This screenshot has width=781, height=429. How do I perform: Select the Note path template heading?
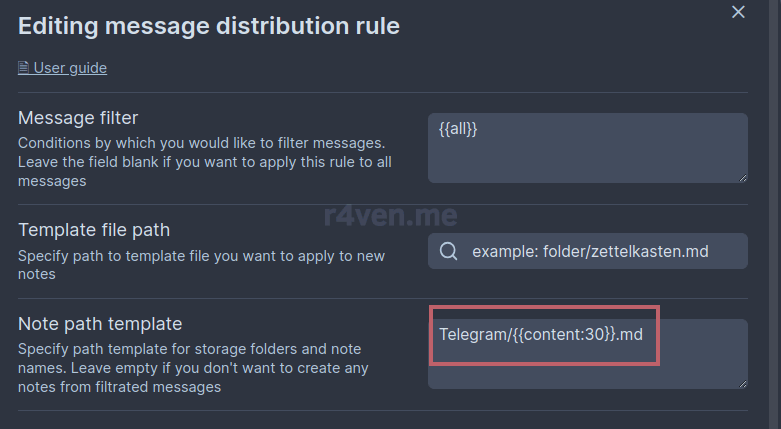(x=100, y=324)
